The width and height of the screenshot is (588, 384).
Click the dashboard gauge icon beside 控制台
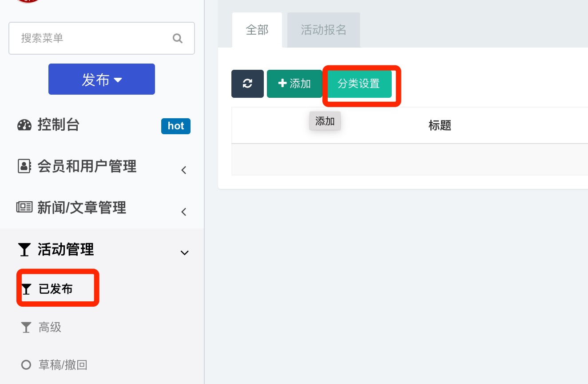24,125
